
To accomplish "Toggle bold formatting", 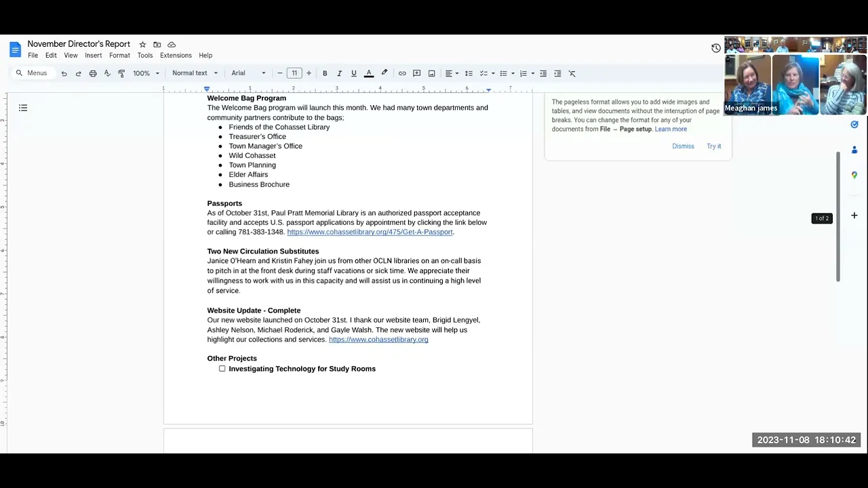I will pos(325,73).
